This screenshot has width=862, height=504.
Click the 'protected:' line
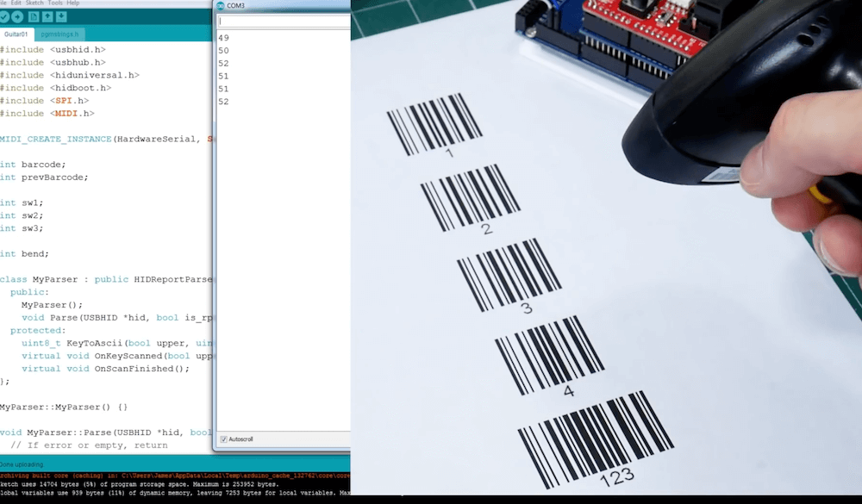click(38, 330)
